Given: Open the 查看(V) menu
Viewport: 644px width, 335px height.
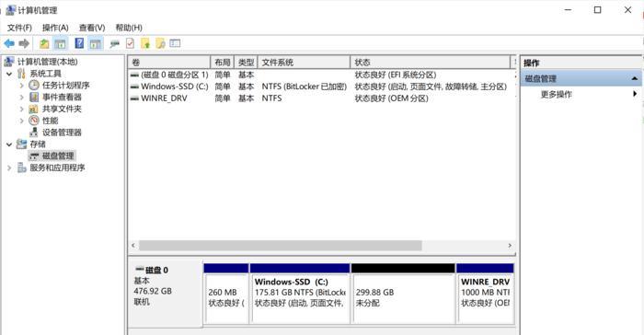Looking at the screenshot, I should [92, 28].
